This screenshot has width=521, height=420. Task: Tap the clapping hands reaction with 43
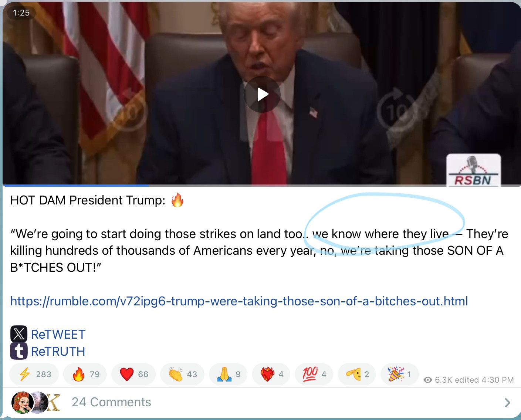pyautogui.click(x=182, y=374)
